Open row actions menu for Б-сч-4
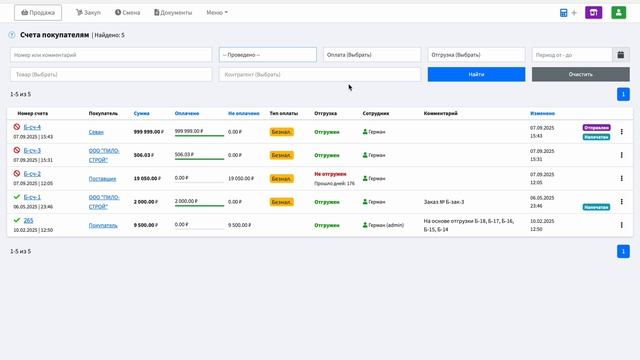640x360 pixels. (x=622, y=132)
